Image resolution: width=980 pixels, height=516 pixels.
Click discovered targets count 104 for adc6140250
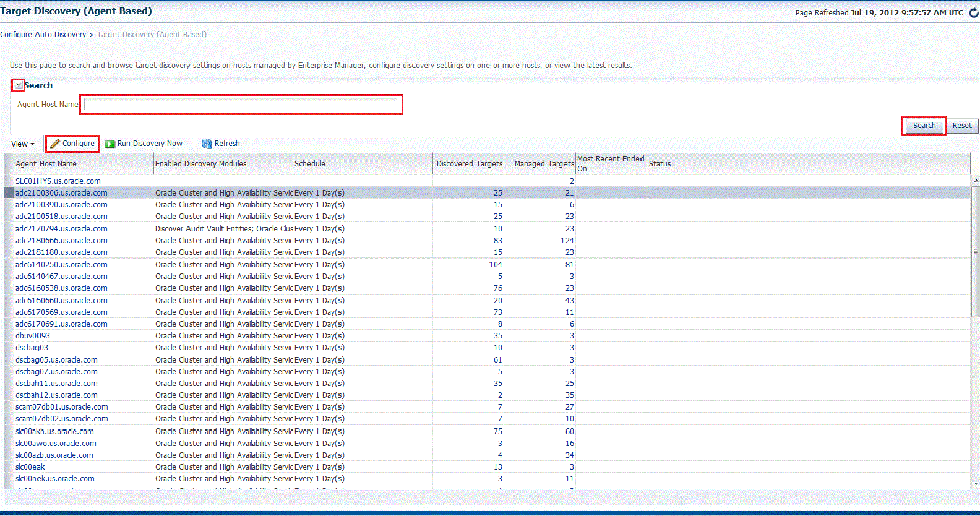pyautogui.click(x=496, y=265)
